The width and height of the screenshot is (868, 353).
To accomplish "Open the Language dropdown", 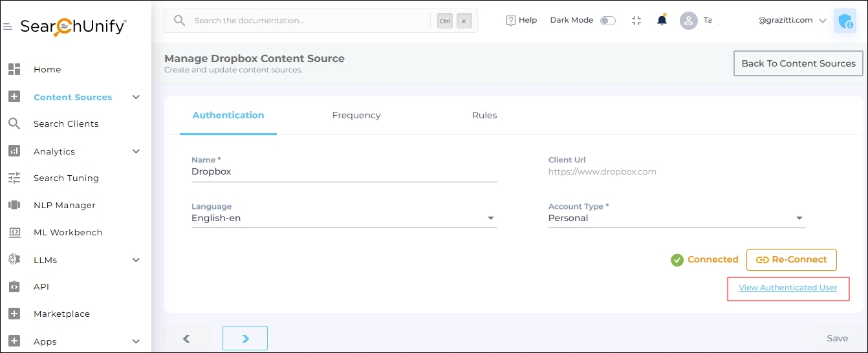I will pyautogui.click(x=490, y=219).
